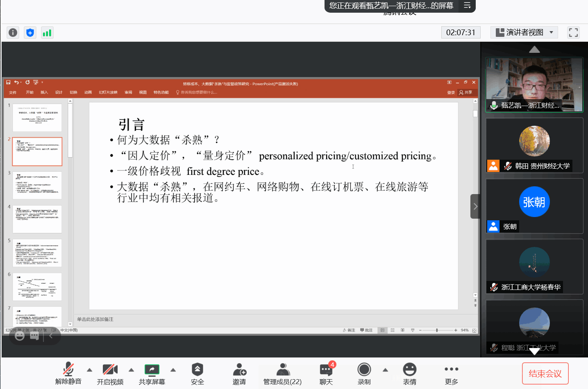Start recording the meeting
Screen dimensions: 588x389
[364, 373]
